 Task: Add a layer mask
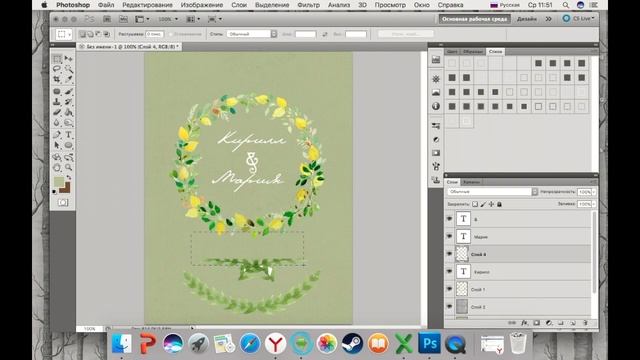(x=537, y=323)
